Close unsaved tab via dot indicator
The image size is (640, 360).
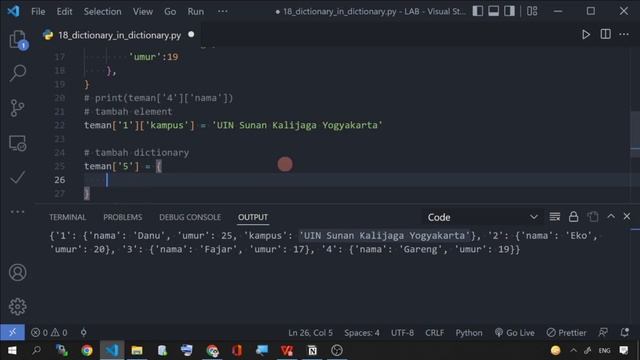(x=191, y=35)
